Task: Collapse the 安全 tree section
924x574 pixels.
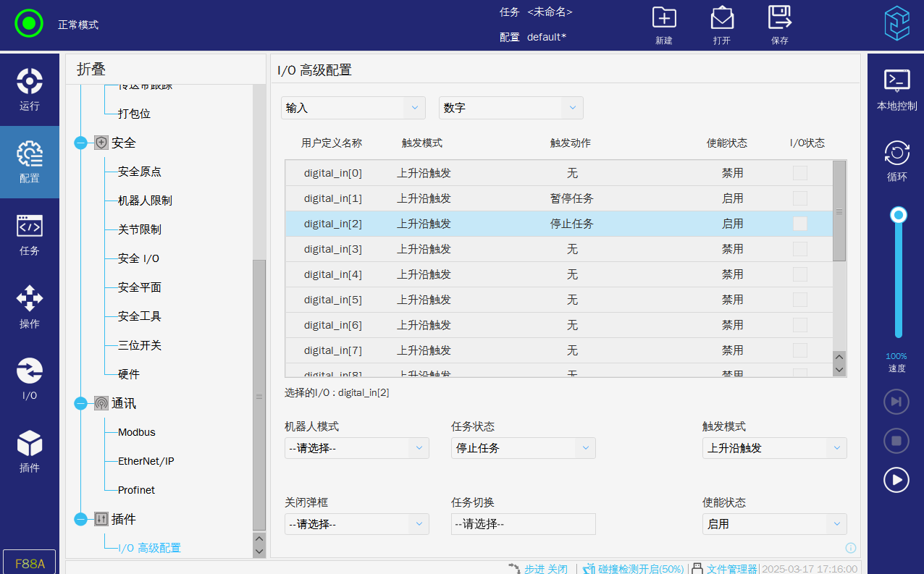Action: click(x=80, y=143)
